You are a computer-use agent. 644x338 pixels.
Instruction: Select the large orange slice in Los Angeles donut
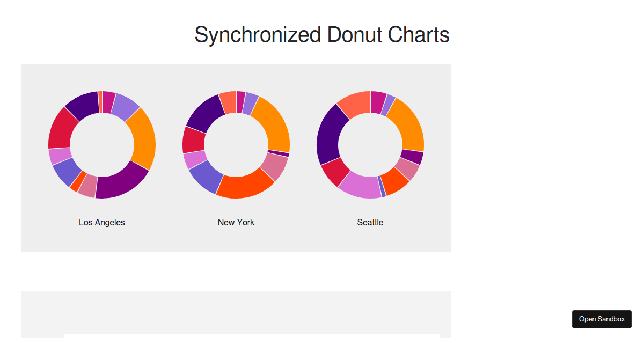(x=143, y=139)
